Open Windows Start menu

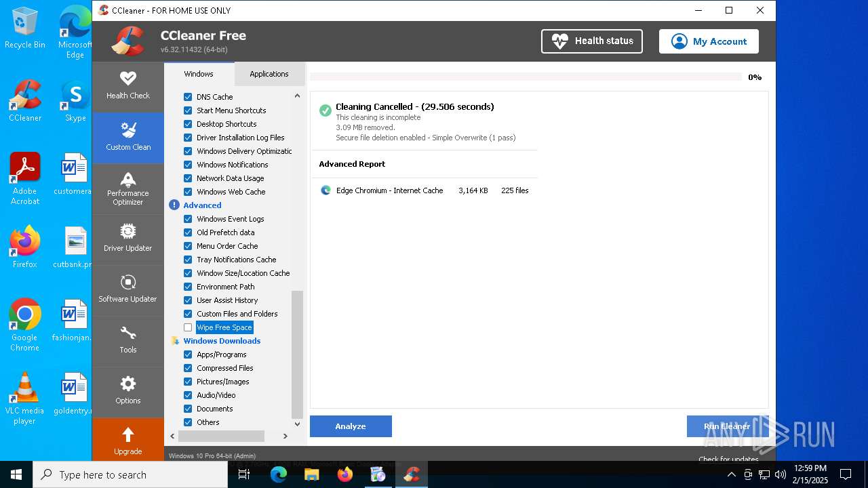pyautogui.click(x=16, y=474)
